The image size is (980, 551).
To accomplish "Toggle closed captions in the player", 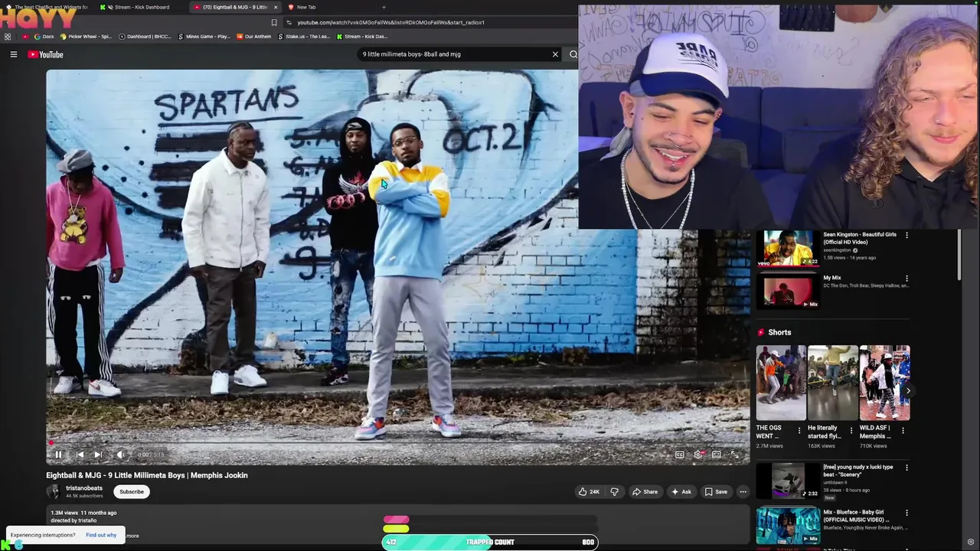I will (x=679, y=455).
